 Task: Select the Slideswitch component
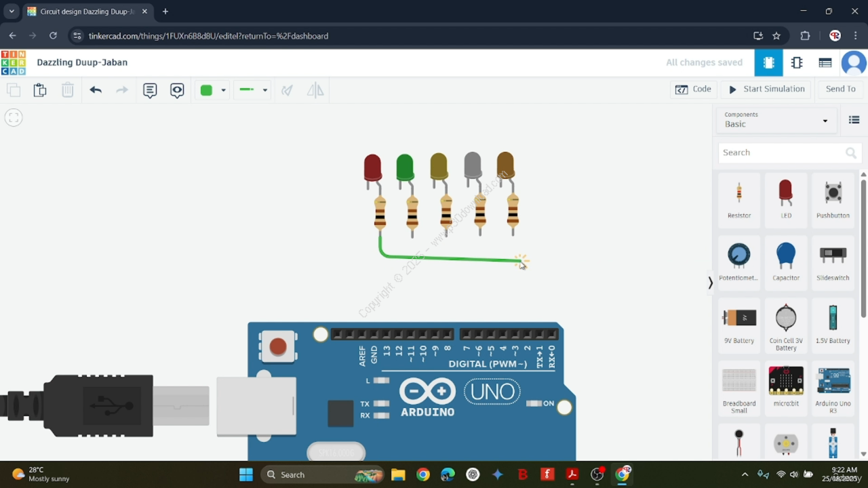pyautogui.click(x=833, y=262)
